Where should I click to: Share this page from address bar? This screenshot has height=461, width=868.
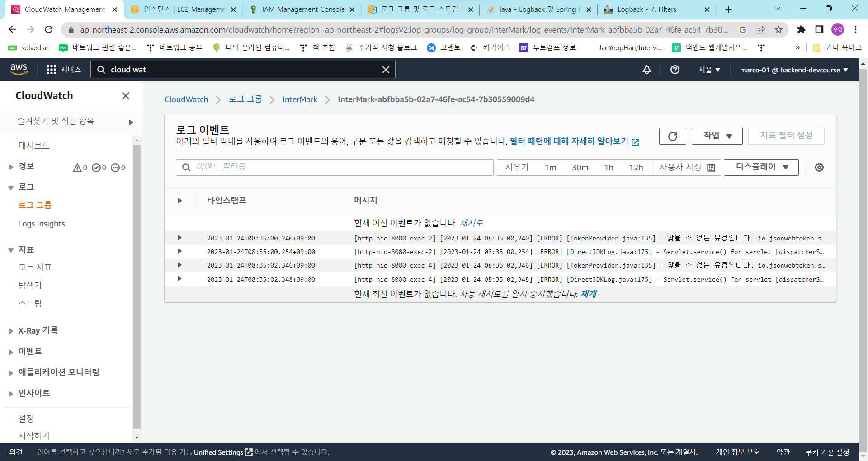[760, 29]
